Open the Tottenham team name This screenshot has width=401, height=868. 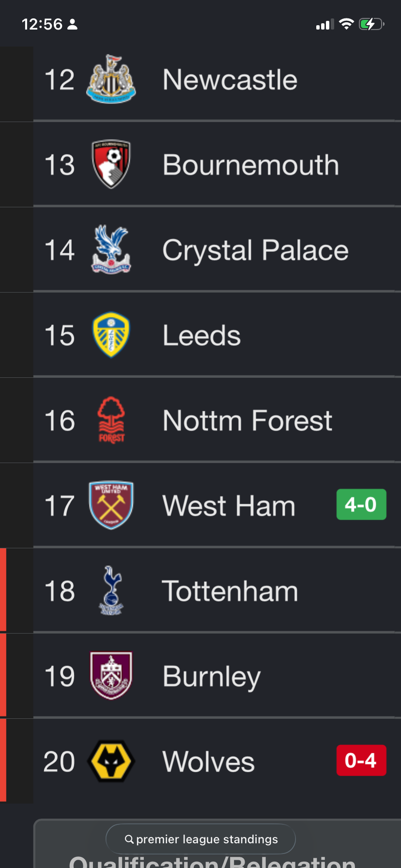(230, 591)
